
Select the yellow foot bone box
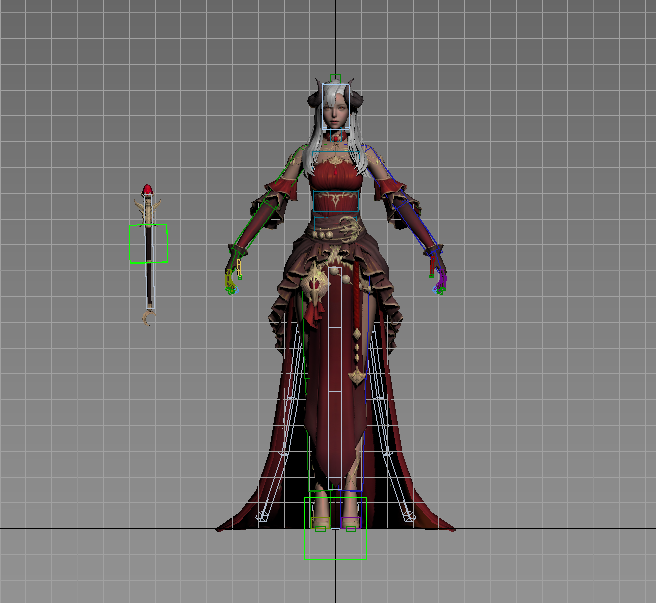[x=321, y=523]
